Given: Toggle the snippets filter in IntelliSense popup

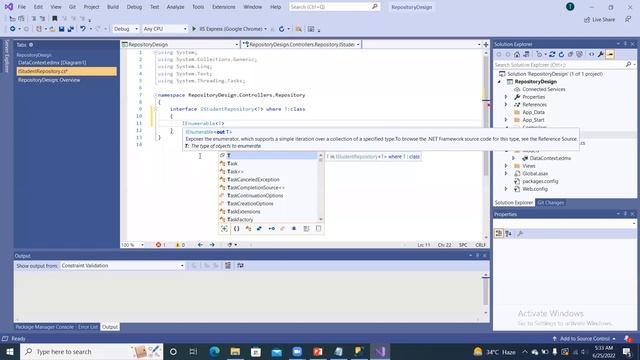Looking at the screenshot, I should point(318,229).
